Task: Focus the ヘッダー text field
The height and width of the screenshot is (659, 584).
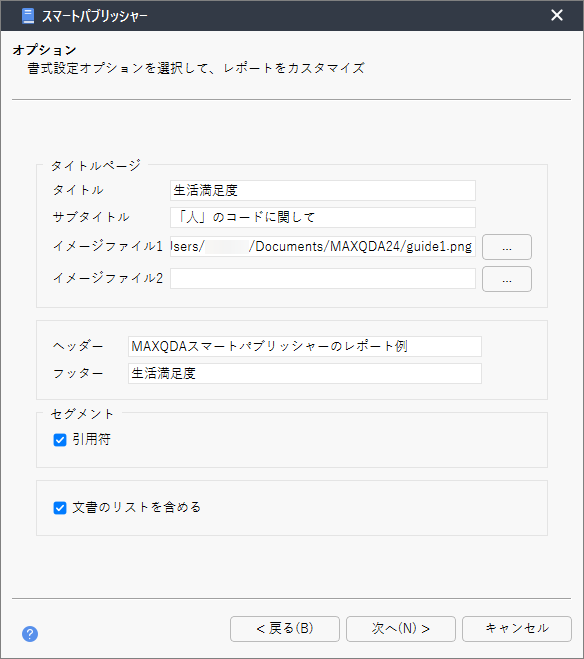Action: (305, 346)
